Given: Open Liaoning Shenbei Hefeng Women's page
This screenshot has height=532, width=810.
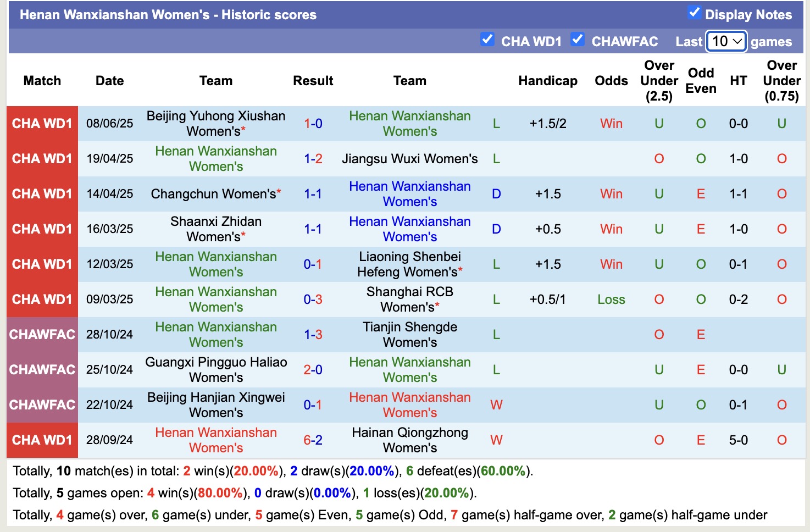Looking at the screenshot, I should [x=409, y=264].
